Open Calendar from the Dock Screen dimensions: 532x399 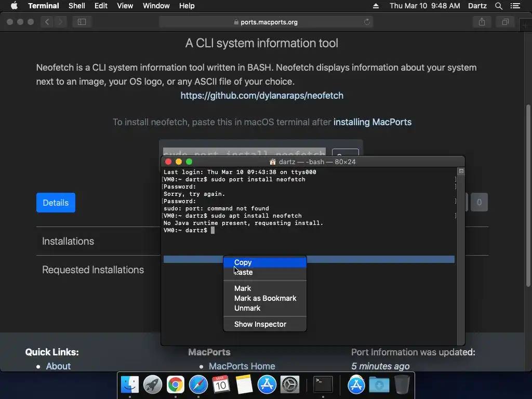[x=221, y=384]
